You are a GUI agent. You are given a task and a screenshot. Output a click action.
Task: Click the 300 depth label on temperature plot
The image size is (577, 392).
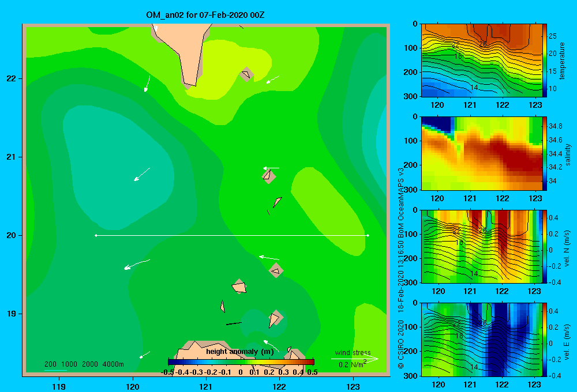tap(411, 96)
